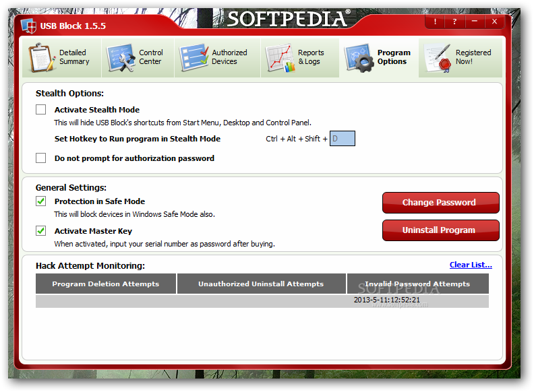Viewport: 534px width, 392px height.
Task: Click the stealth hotkey letter field
Action: click(x=343, y=139)
